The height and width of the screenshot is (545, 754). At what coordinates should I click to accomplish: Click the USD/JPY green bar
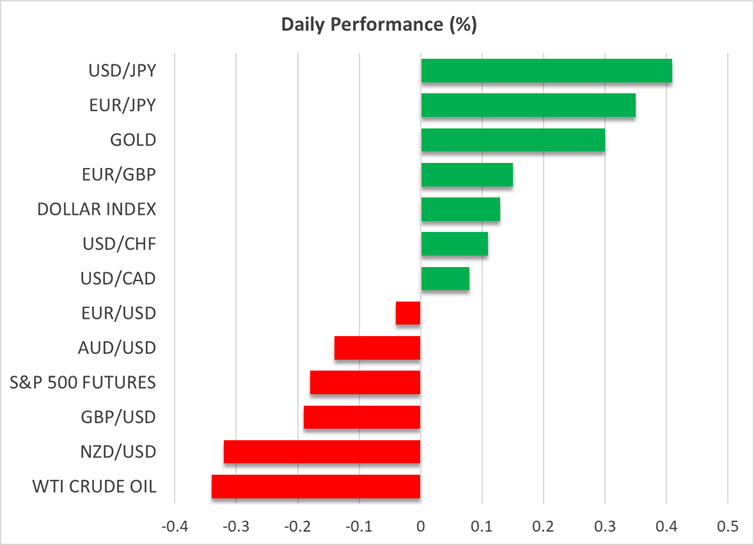[x=546, y=71]
